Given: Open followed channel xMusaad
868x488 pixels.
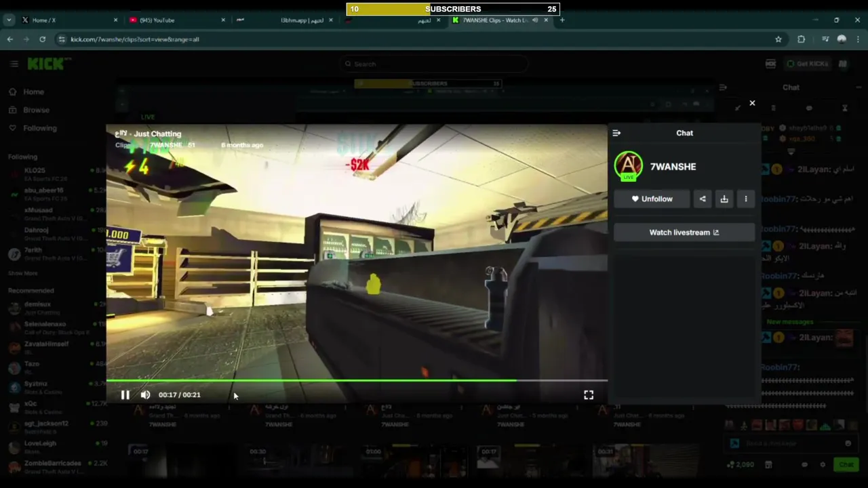Looking at the screenshot, I should pos(56,213).
